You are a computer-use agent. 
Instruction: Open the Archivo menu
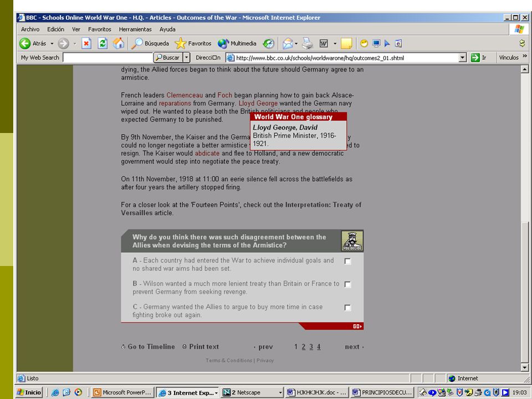pyautogui.click(x=30, y=29)
